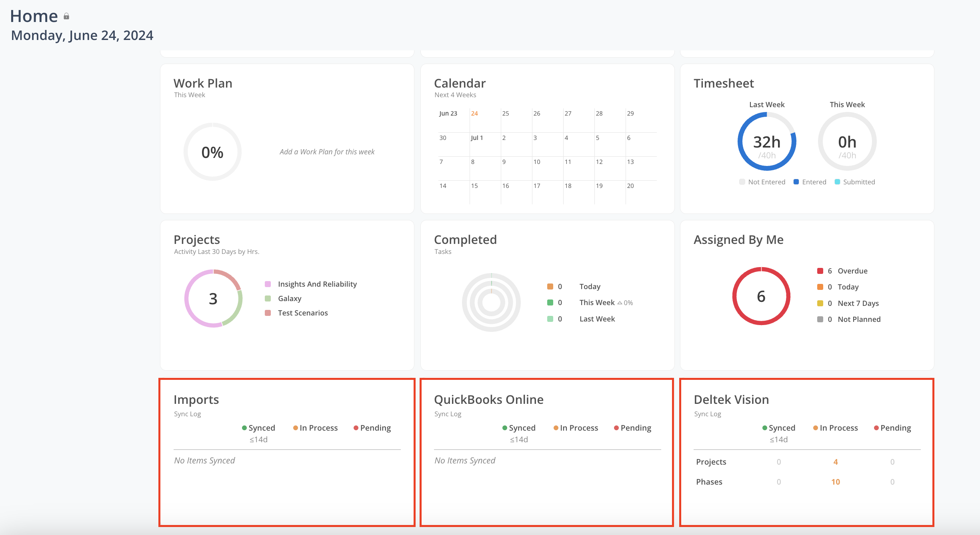
Task: Open the ≤14d filter under Imports Synced
Action: [259, 439]
